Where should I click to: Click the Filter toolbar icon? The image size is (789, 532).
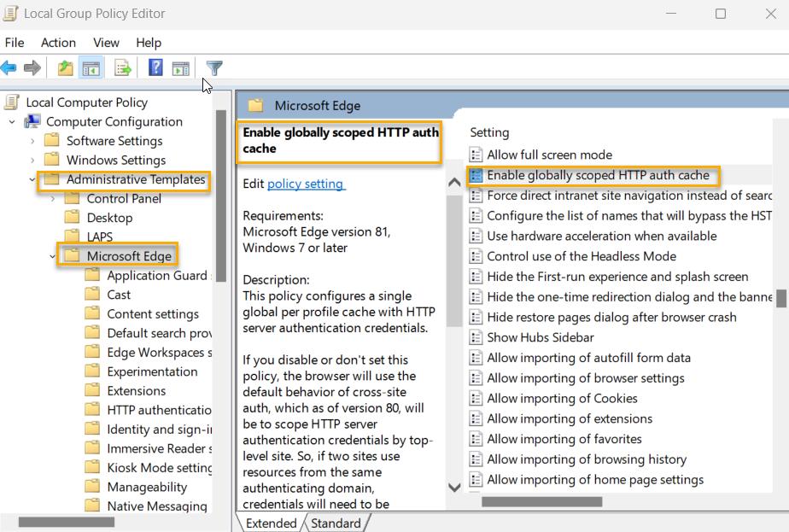214,67
